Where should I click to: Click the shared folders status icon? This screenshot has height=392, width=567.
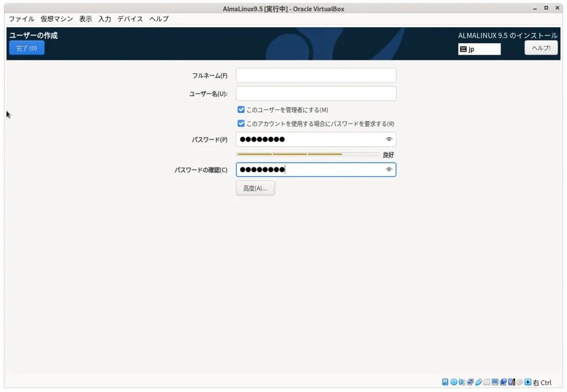pos(487,382)
